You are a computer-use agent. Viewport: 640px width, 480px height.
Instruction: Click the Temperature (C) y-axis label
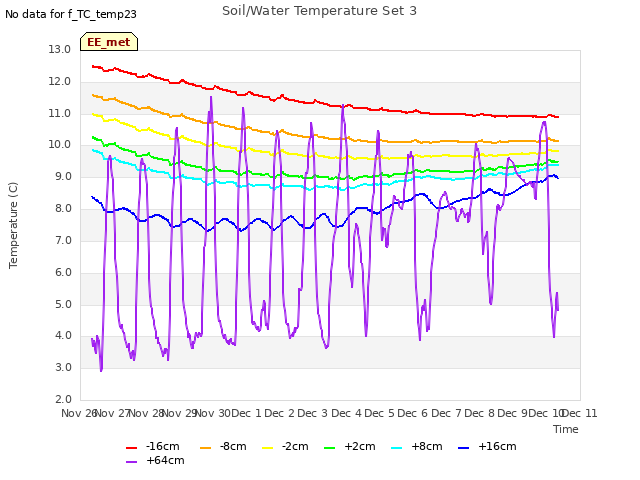click(x=13, y=225)
